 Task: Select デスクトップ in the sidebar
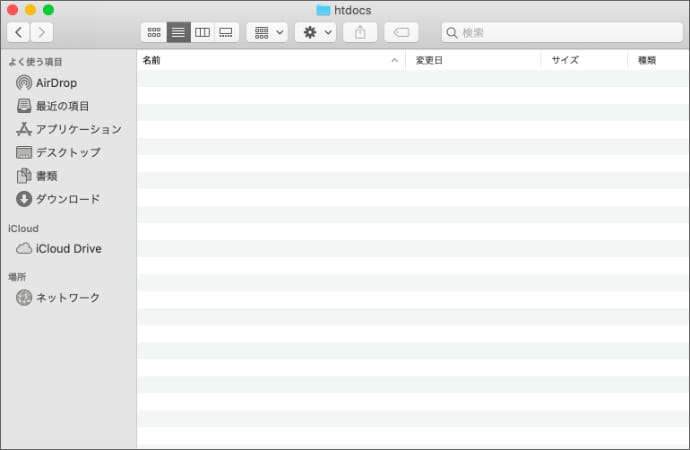click(x=68, y=152)
